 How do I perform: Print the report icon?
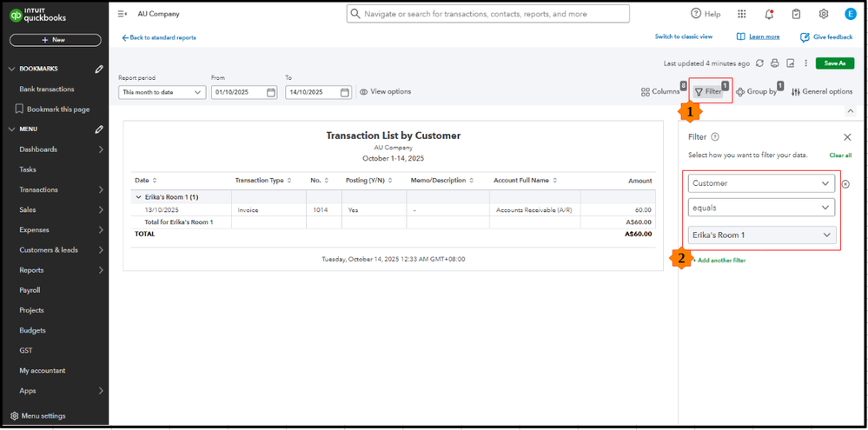[x=776, y=63]
